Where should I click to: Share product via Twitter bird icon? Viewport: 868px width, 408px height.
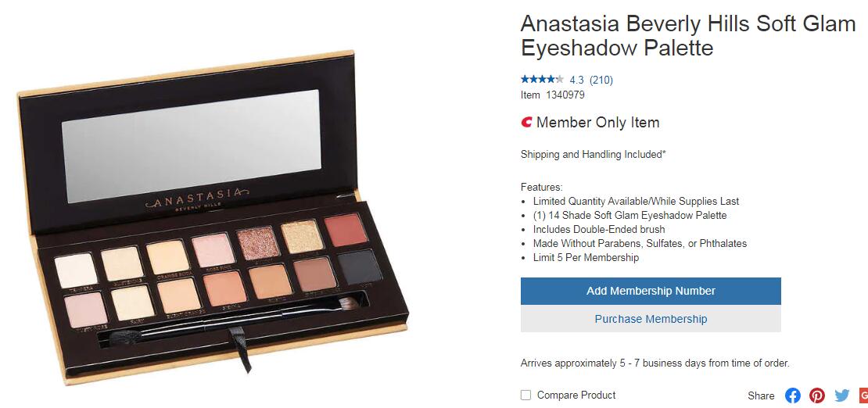point(842,395)
